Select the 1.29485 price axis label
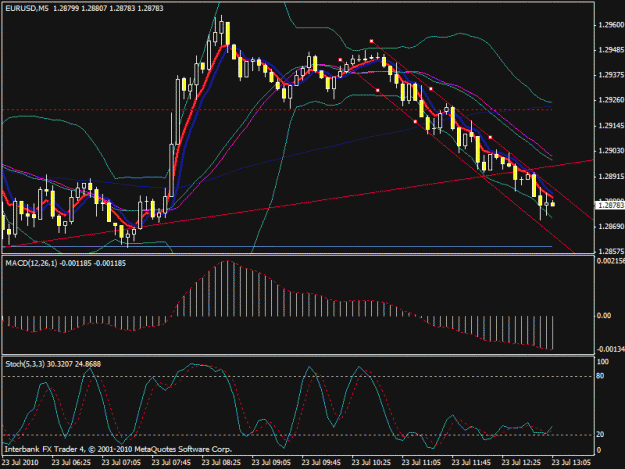 click(x=611, y=50)
